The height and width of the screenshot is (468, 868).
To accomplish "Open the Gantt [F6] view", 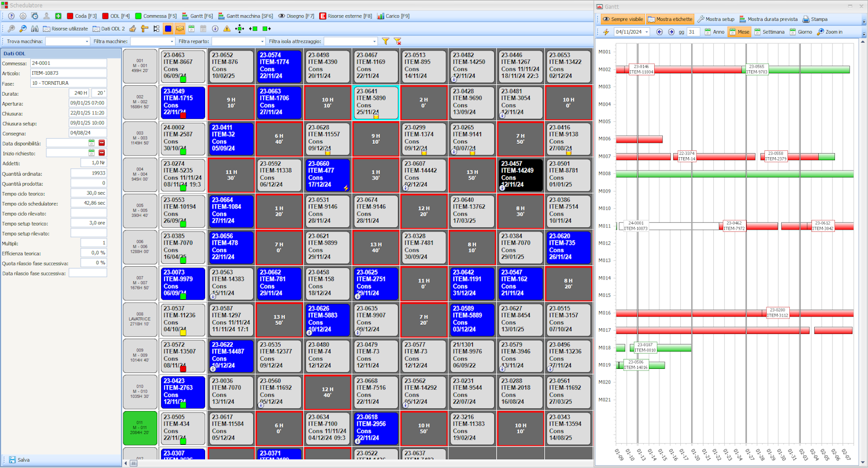I will coord(198,16).
